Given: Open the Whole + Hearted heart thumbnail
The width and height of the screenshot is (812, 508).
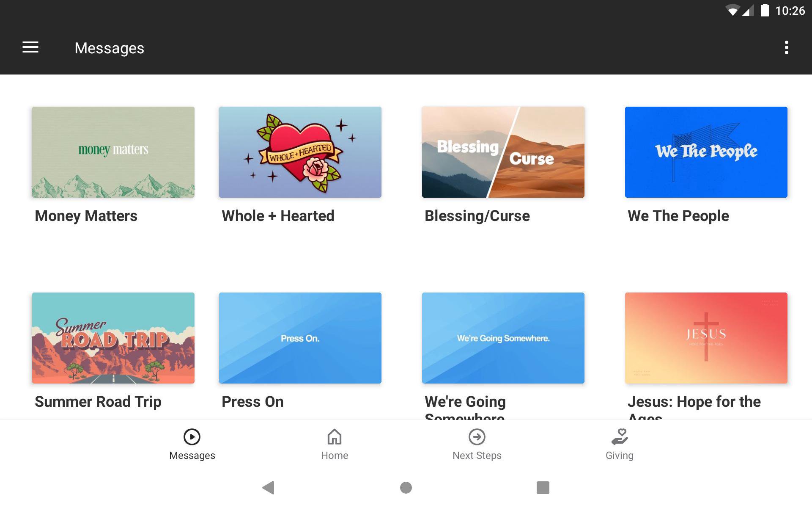Looking at the screenshot, I should click(x=300, y=152).
